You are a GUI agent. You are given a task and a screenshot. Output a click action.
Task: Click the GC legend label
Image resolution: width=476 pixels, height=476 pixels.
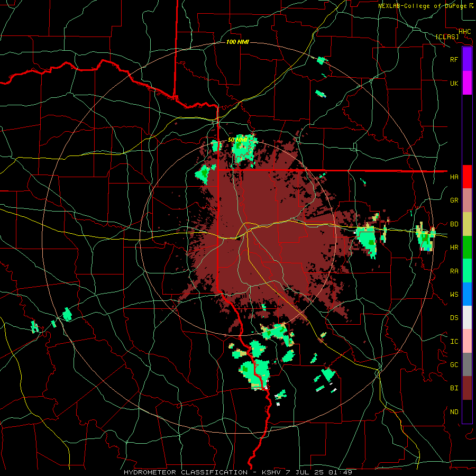coord(454,365)
